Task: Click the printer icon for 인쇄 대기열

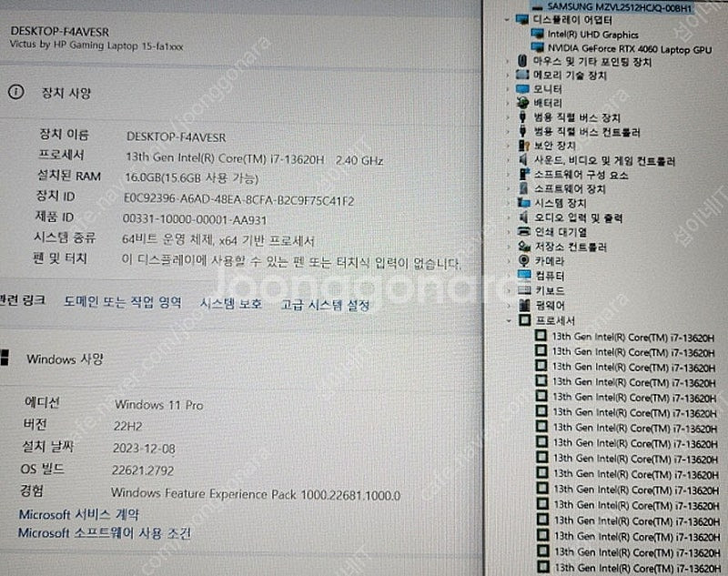Action: 524,232
